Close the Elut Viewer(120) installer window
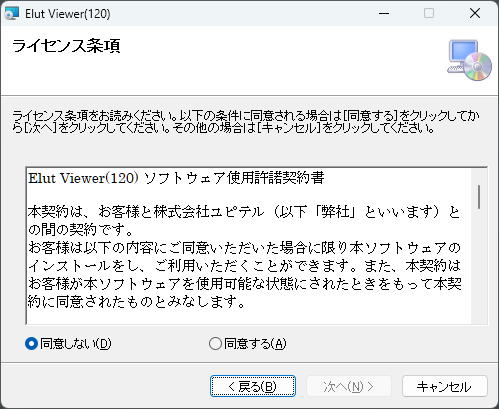 tap(475, 14)
